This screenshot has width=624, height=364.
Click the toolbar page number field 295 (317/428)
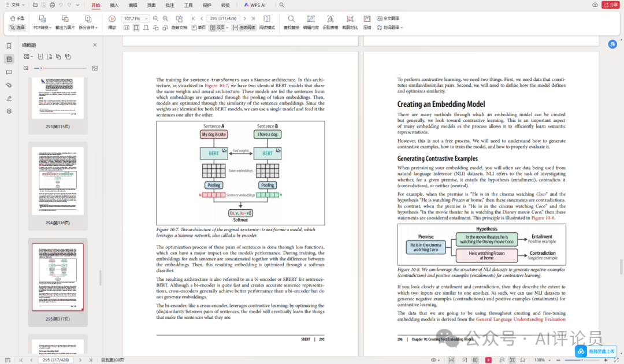tap(223, 18)
